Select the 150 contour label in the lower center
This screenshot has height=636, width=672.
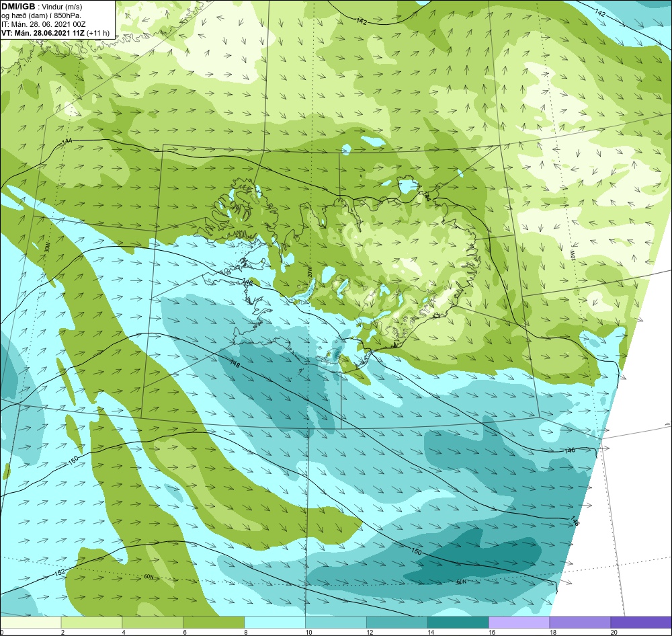click(x=416, y=551)
